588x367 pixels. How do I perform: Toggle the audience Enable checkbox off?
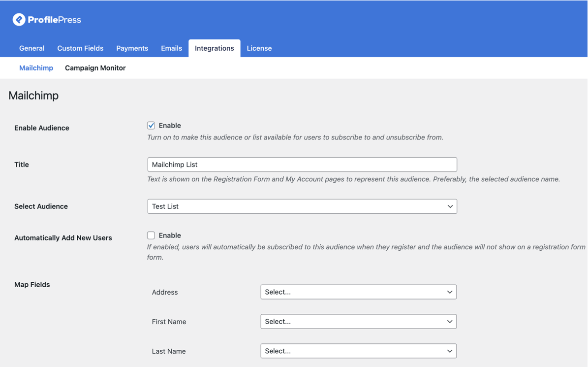click(x=151, y=125)
